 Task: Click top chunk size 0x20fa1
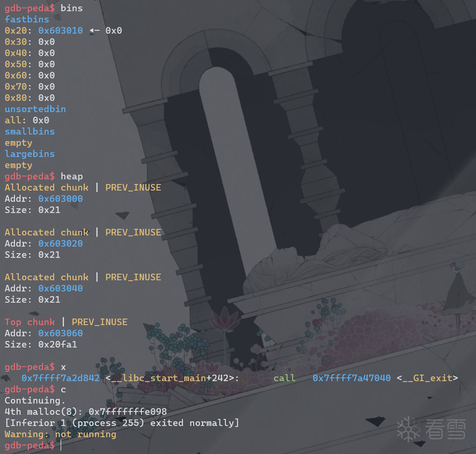(58, 345)
